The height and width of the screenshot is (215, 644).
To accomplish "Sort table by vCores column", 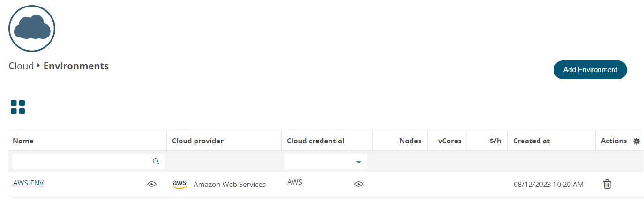I will [x=449, y=141].
